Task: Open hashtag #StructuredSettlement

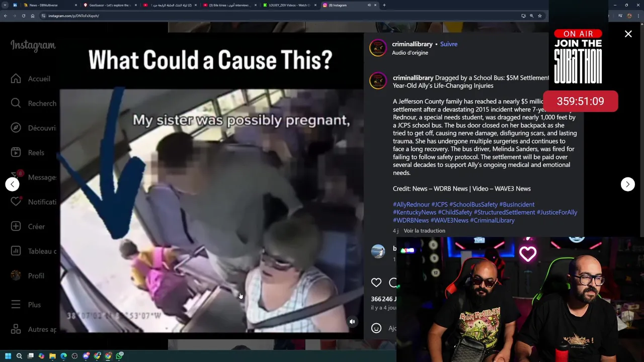Action: pyautogui.click(x=504, y=213)
